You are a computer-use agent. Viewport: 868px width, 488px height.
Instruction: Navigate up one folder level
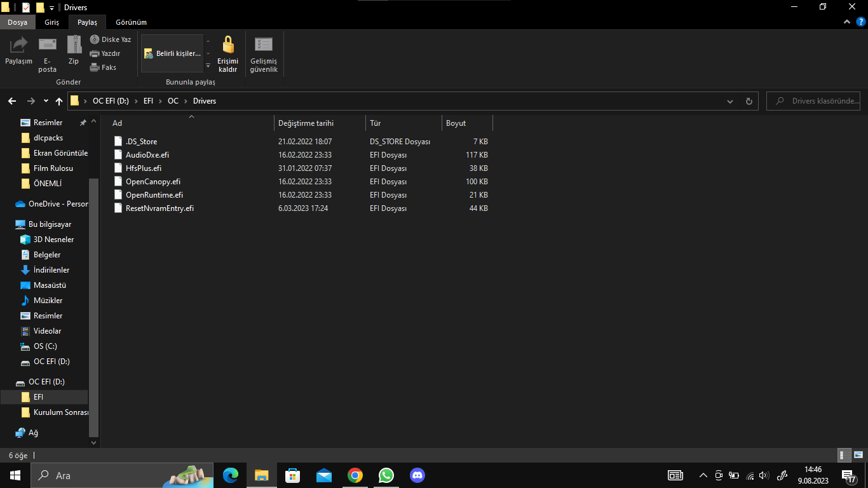59,101
